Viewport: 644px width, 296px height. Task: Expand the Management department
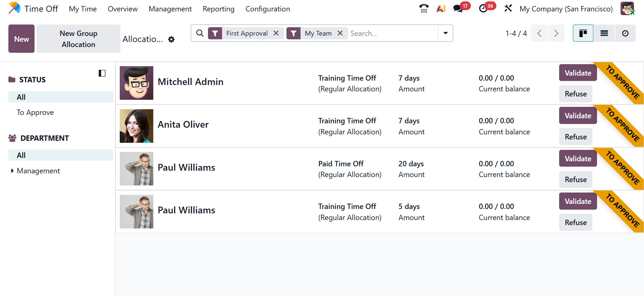point(12,171)
